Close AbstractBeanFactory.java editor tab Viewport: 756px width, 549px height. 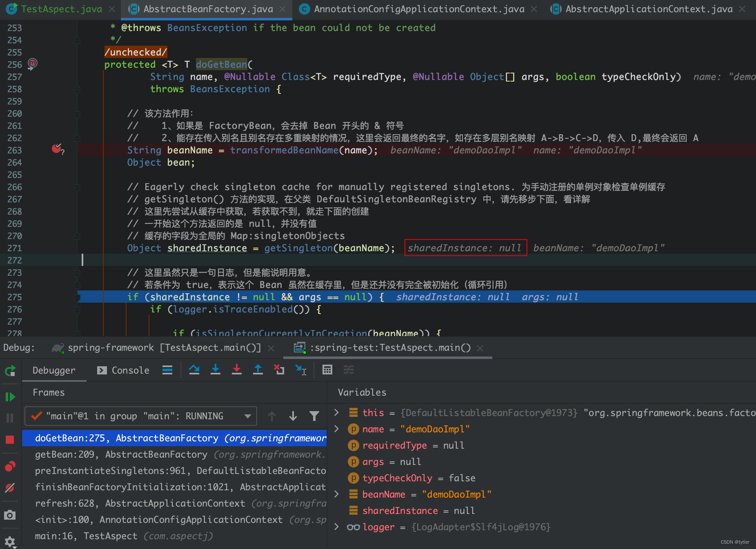coord(282,9)
